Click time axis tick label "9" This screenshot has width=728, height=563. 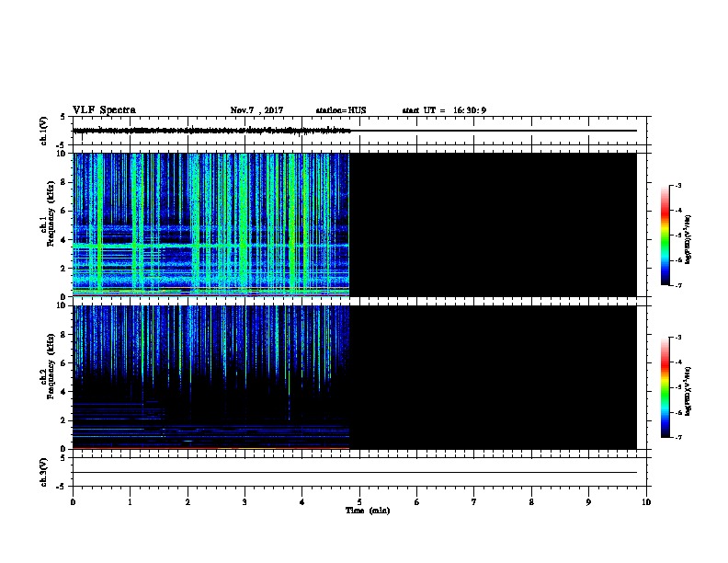pyautogui.click(x=588, y=501)
